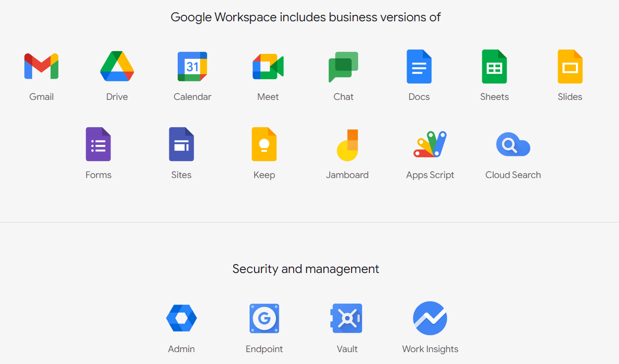Open the purple Forms file icon
The width and height of the screenshot is (619, 364).
point(99,144)
